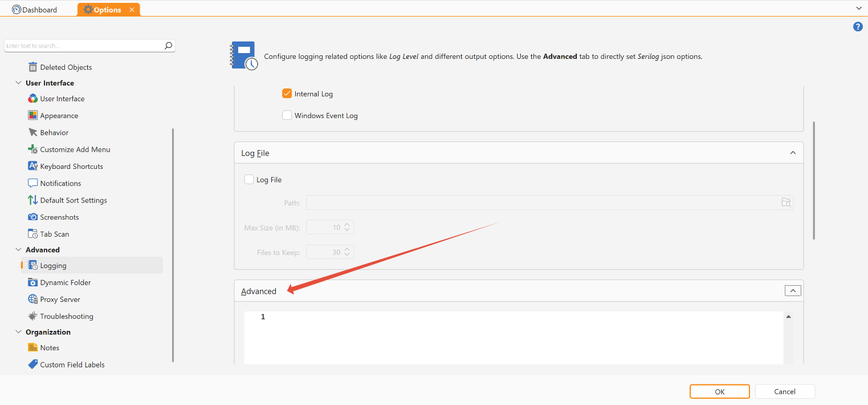
Task: Click the Screenshots camera icon
Action: click(32, 217)
